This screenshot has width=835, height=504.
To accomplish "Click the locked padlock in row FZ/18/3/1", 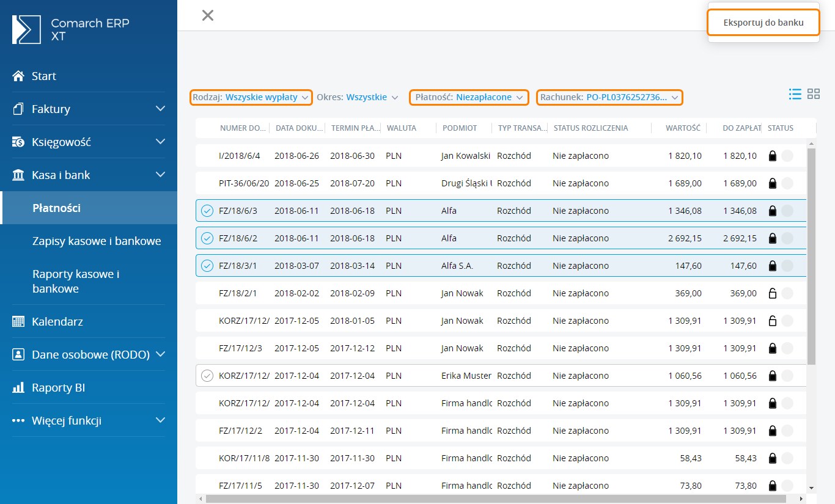I will pos(772,266).
